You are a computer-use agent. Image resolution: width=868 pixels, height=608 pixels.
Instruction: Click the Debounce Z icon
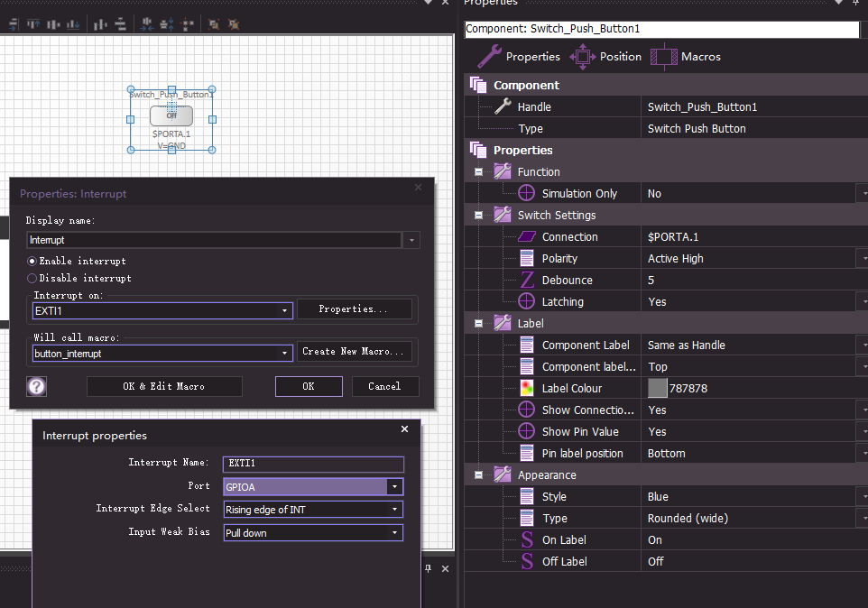[526, 280]
